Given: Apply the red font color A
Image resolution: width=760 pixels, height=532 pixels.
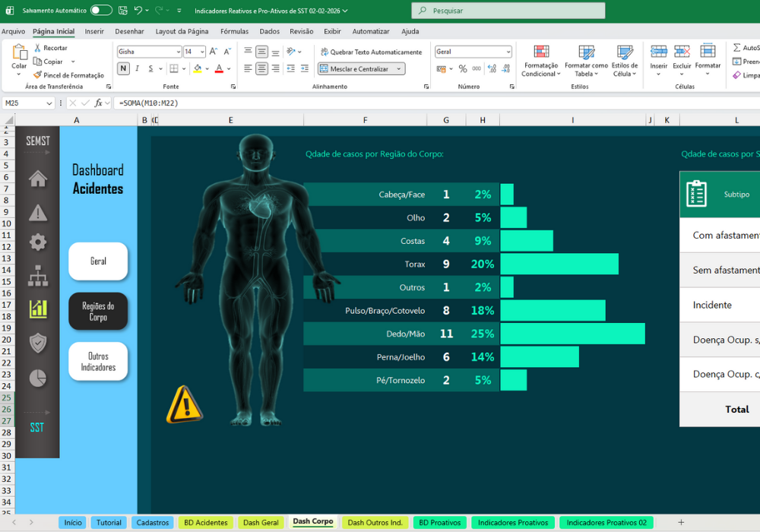Looking at the screenshot, I should [x=219, y=69].
